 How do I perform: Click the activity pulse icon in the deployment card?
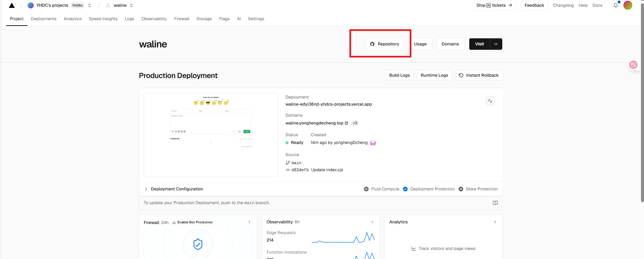[490, 101]
